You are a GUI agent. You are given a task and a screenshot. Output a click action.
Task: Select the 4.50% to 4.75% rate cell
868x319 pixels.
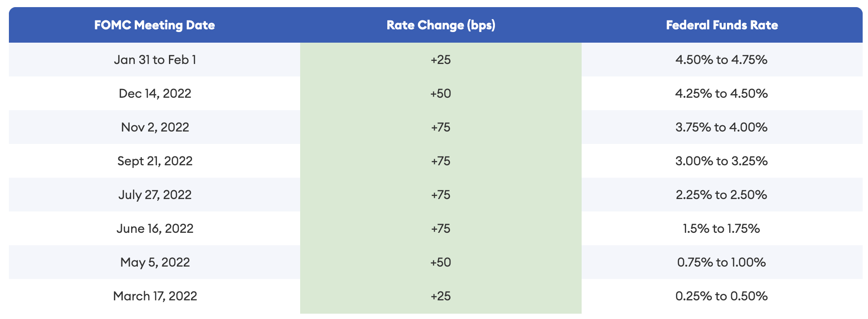721,60
